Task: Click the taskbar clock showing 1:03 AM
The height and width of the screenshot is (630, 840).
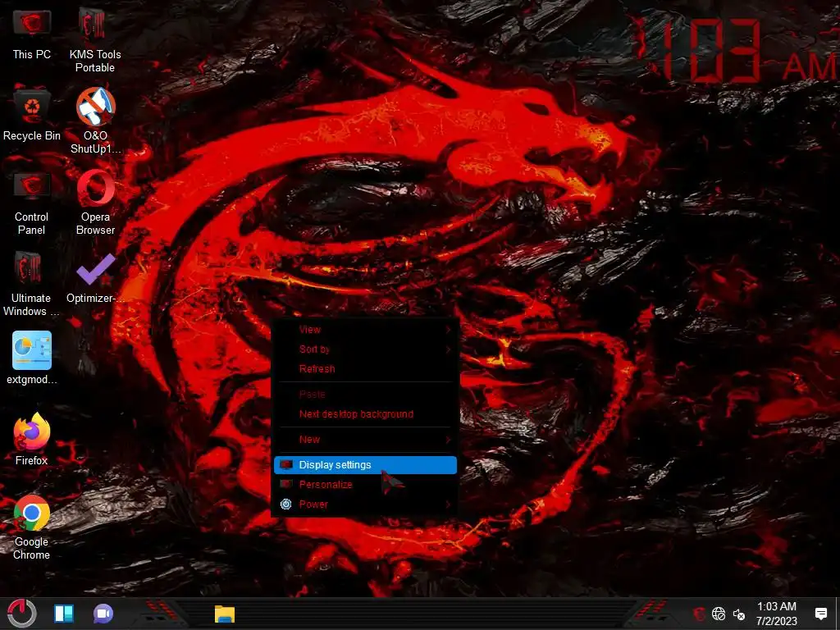Action: [776, 614]
